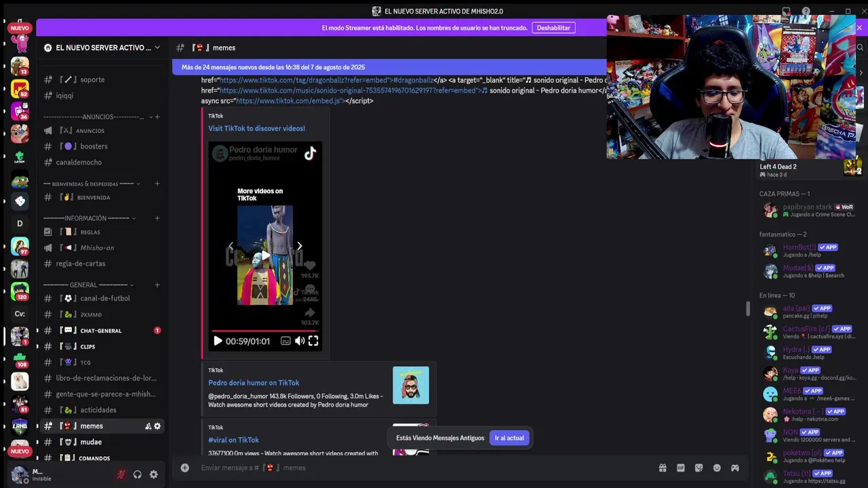868x488 pixels.
Task: Toggle microphone mute
Action: coord(121,474)
